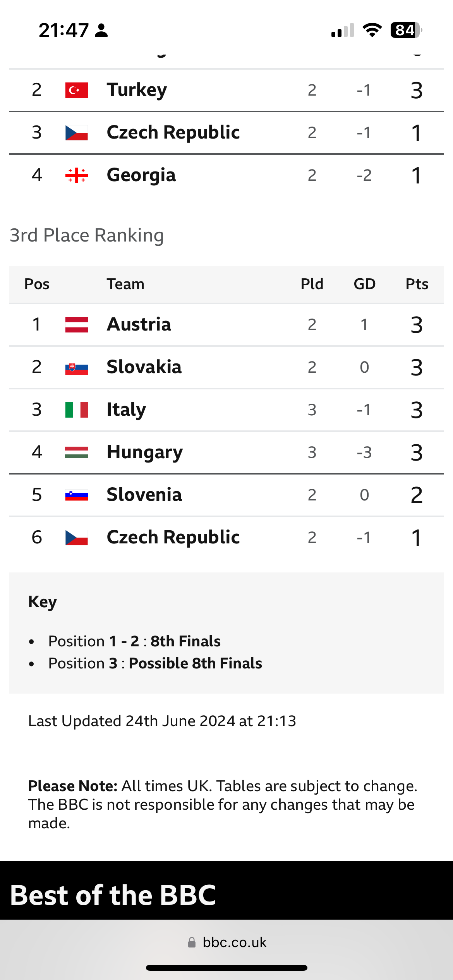Viewport: 453px width, 980px height.
Task: Tap the home indicator bar
Action: pyautogui.click(x=226, y=968)
